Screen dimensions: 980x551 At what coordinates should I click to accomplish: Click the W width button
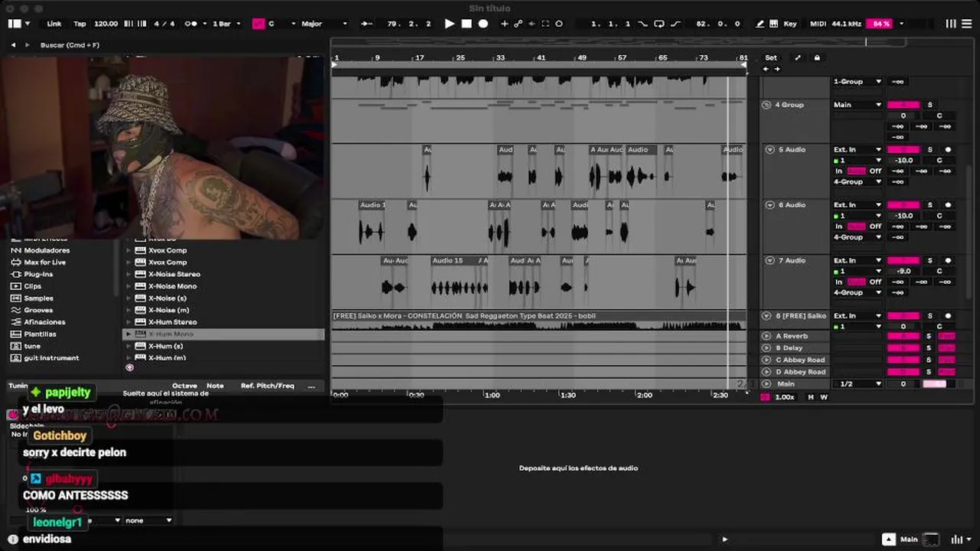coord(824,397)
